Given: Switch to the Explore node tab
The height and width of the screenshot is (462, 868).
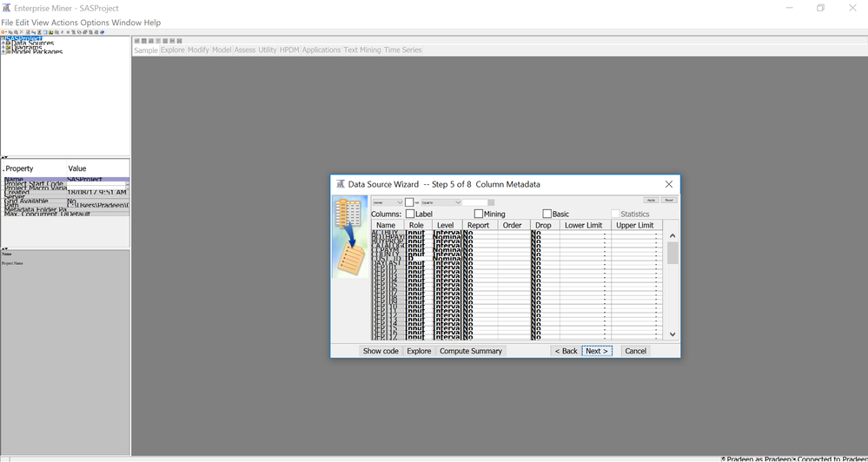Looking at the screenshot, I should point(172,49).
